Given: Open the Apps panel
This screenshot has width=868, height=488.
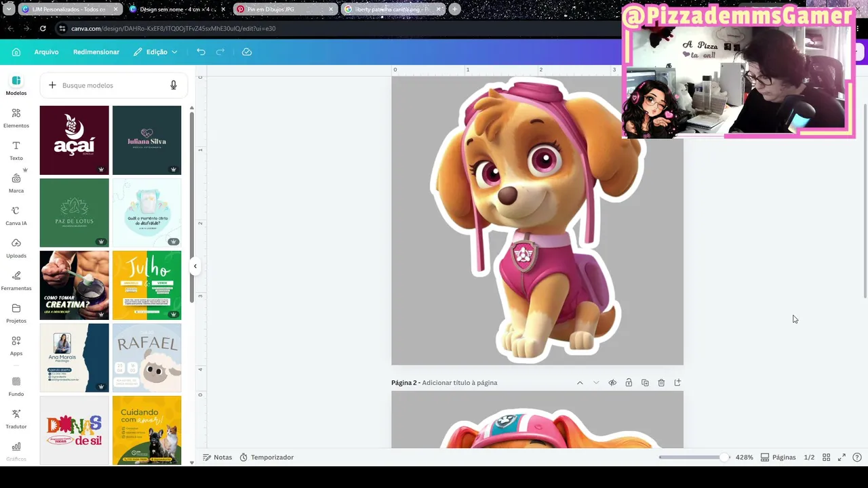Looking at the screenshot, I should [x=16, y=346].
